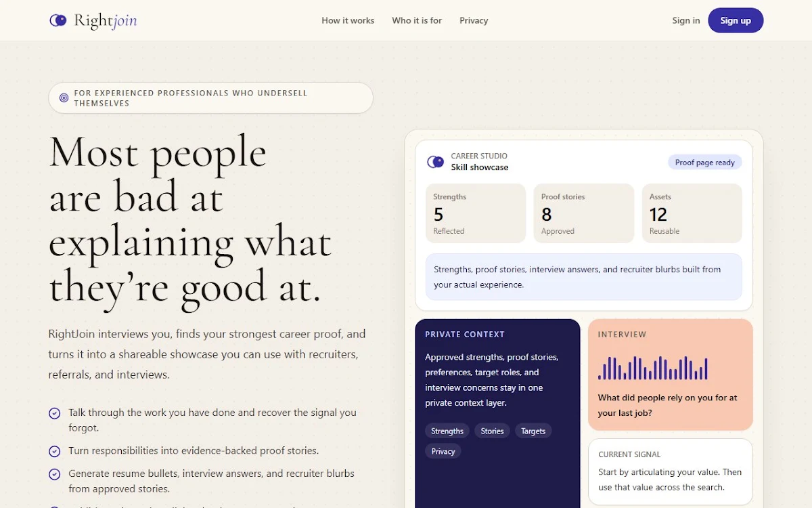Click the 'Proof page ready' badge

coord(704,163)
